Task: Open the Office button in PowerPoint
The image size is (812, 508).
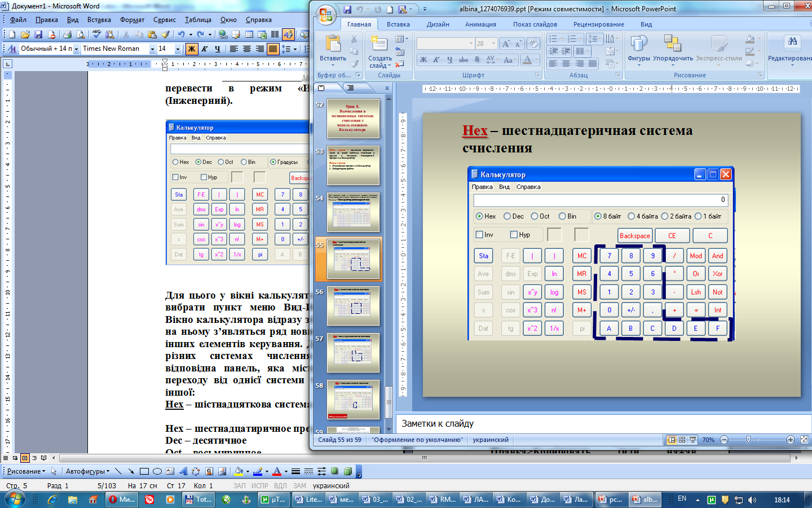Action: point(326,15)
